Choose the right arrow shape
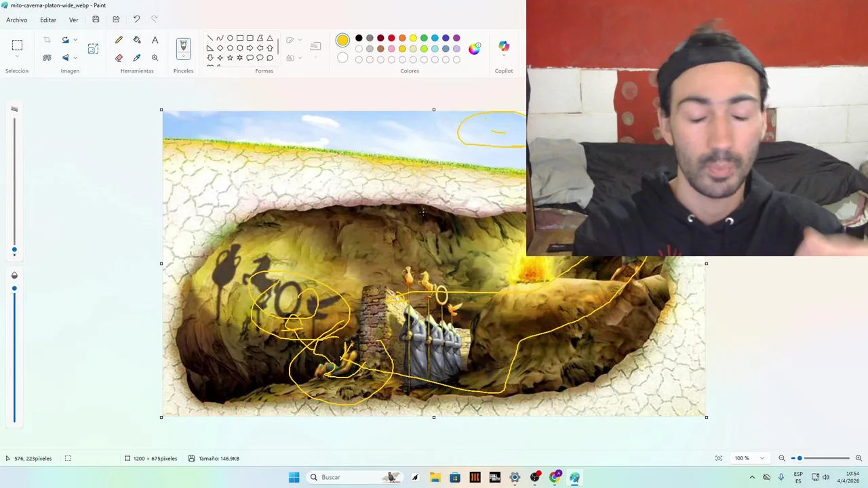This screenshot has height=488, width=868. (x=250, y=48)
